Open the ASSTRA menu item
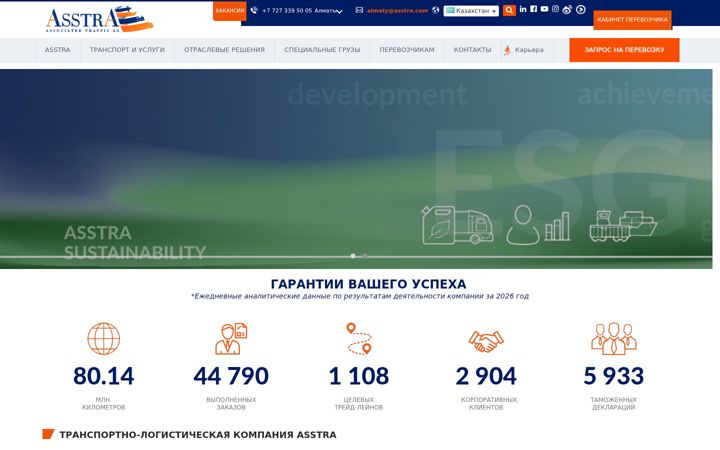Viewport: 720px width, 450px height. pos(57,50)
